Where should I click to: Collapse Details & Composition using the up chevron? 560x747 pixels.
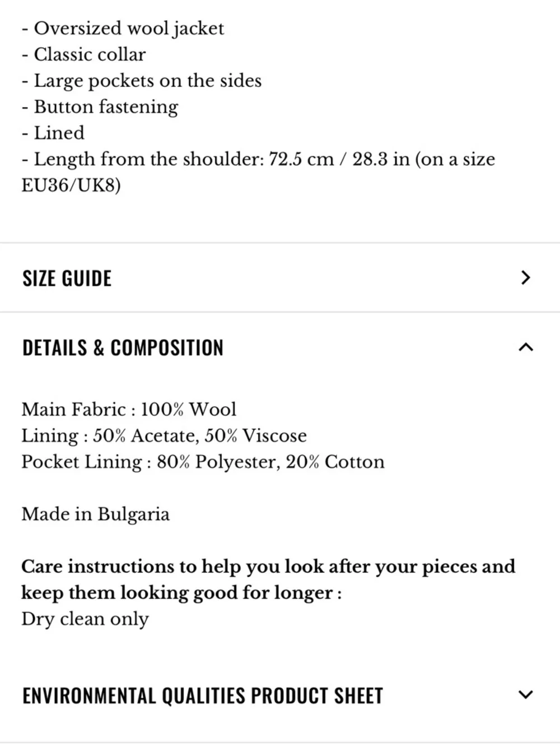click(x=525, y=347)
